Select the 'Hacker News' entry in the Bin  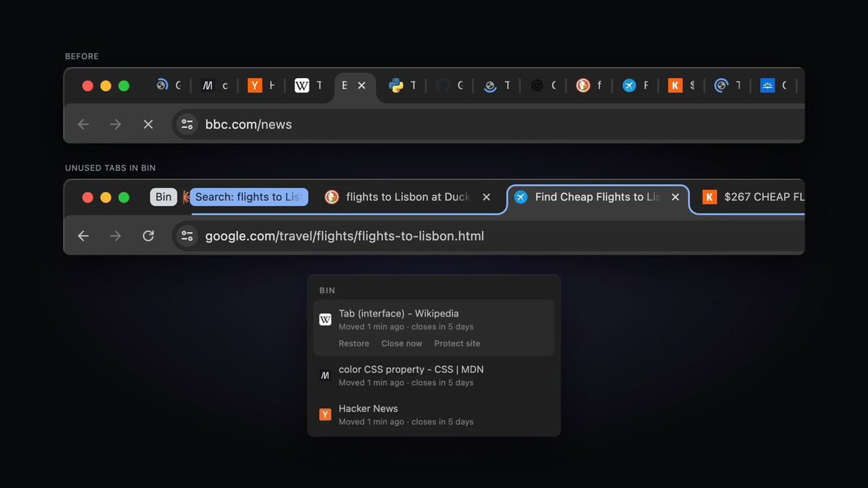pyautogui.click(x=434, y=414)
